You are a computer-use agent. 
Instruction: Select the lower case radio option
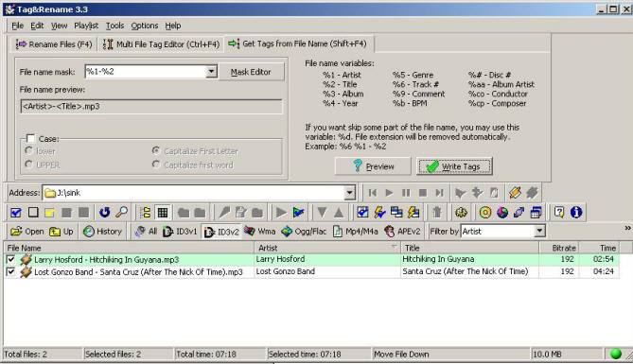point(28,150)
